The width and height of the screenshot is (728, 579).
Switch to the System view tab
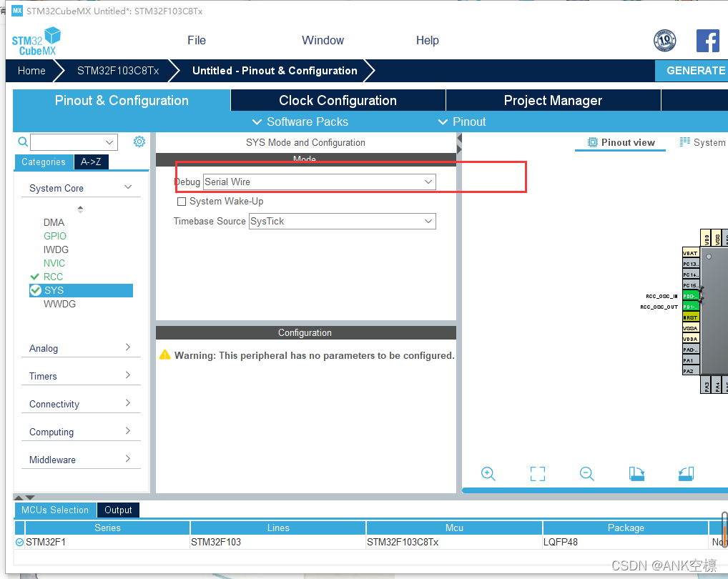(702, 142)
